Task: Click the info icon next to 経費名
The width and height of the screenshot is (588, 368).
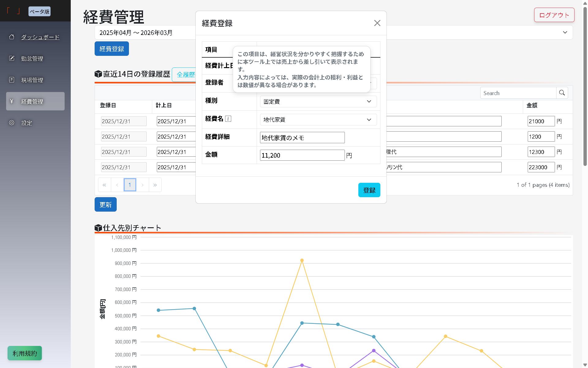Action: coord(228,119)
